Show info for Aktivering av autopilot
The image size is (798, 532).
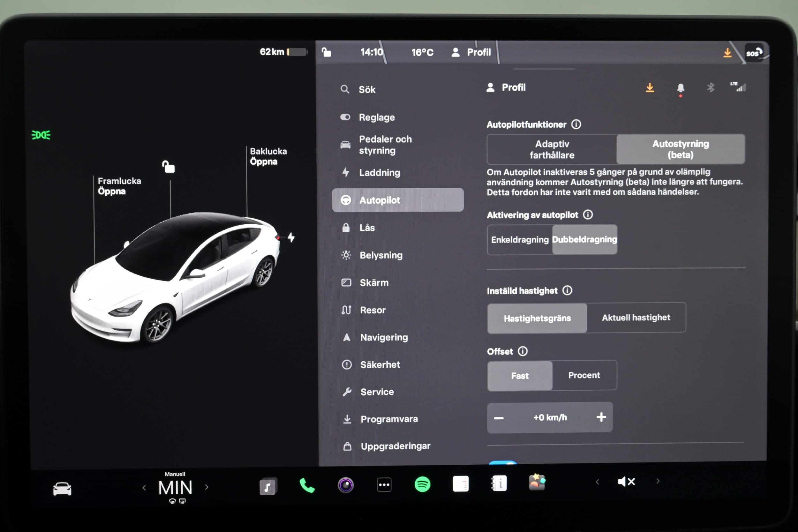click(x=588, y=214)
